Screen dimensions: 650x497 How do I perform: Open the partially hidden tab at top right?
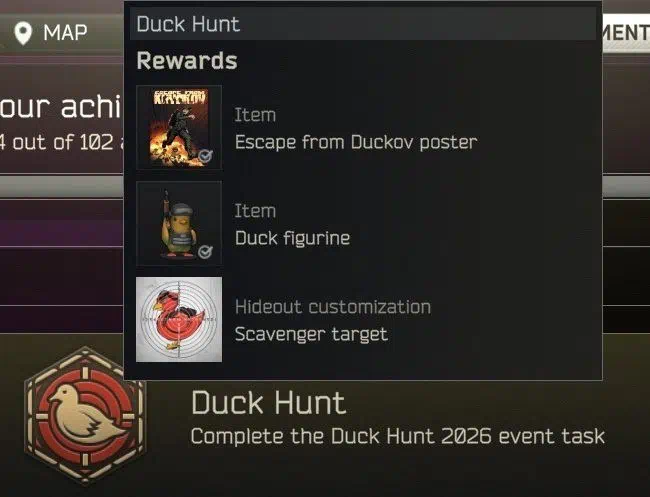click(626, 33)
